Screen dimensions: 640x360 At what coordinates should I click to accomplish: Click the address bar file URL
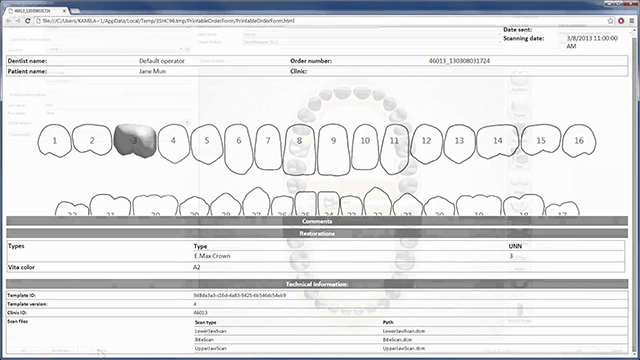tap(168, 20)
